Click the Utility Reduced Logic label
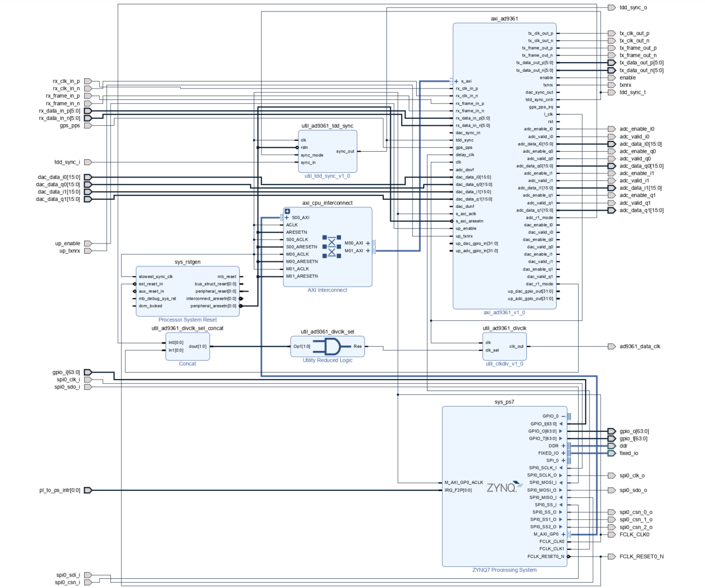 (328, 360)
